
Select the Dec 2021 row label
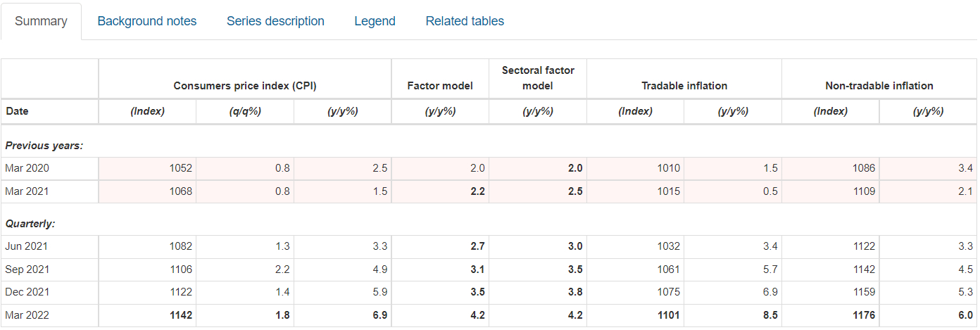(x=27, y=292)
